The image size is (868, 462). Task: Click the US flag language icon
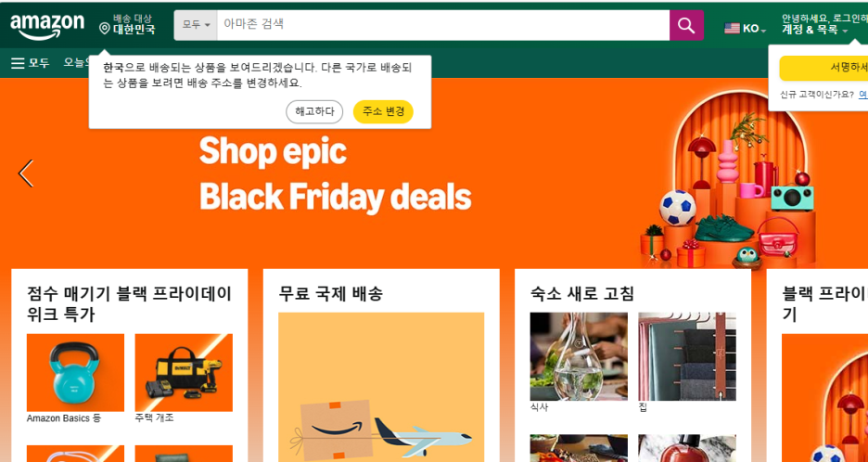point(732,28)
